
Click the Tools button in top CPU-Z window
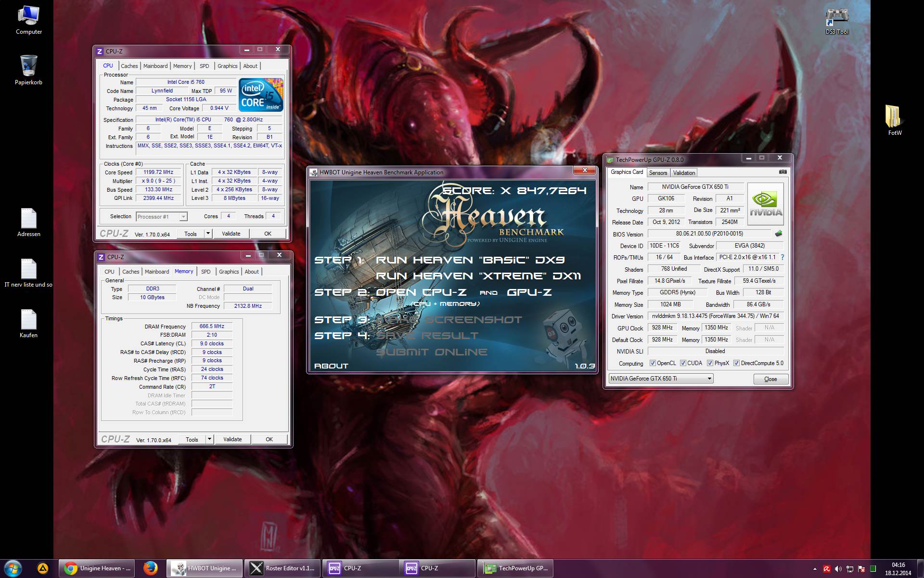click(191, 234)
